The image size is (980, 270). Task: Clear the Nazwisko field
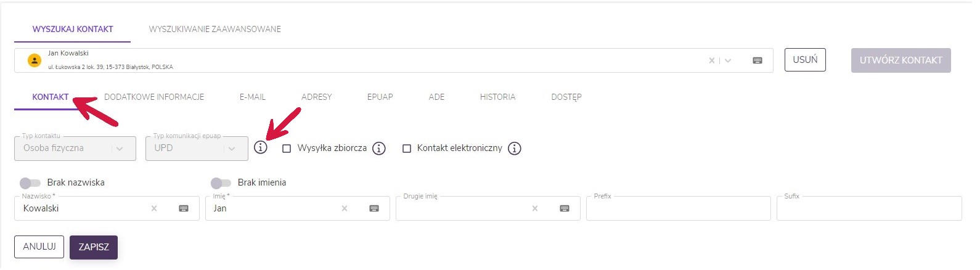(x=154, y=208)
